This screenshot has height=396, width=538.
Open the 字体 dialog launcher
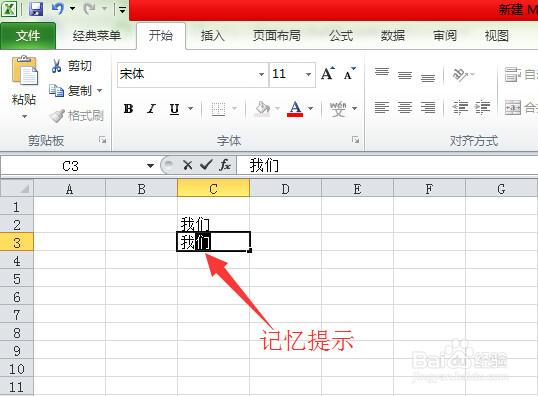(355, 140)
